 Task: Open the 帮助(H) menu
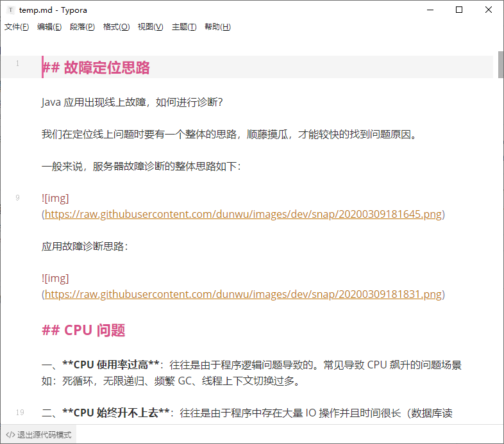click(217, 27)
